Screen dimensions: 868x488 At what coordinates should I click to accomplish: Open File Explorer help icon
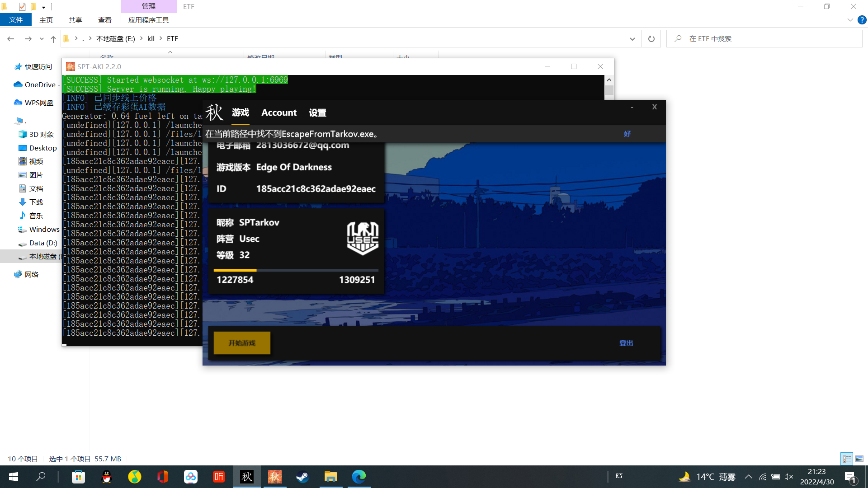point(862,20)
